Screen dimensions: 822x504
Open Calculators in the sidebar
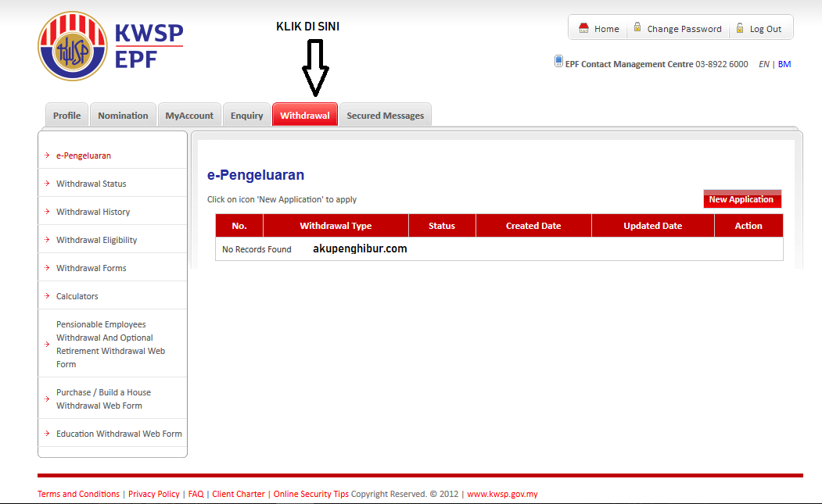pos(77,296)
